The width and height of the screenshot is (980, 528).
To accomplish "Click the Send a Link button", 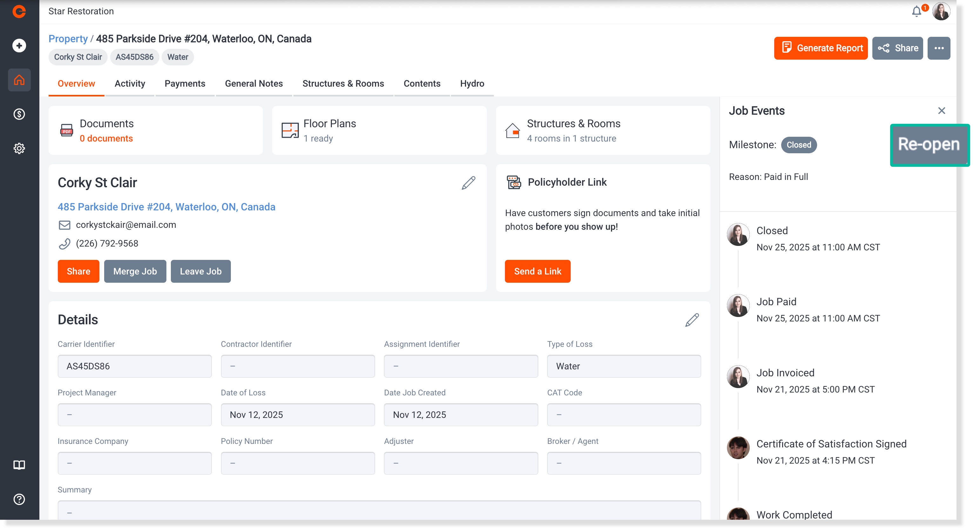I will [537, 271].
